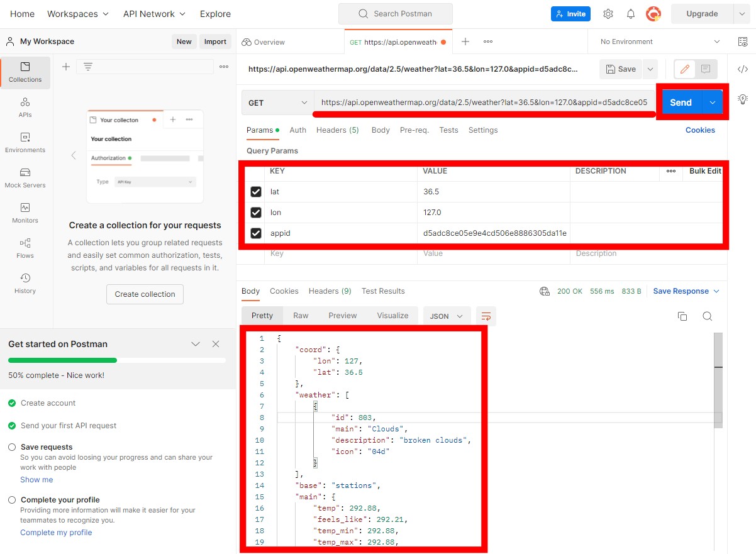756x554 pixels.
Task: Close the Get started panel
Action: 216,344
